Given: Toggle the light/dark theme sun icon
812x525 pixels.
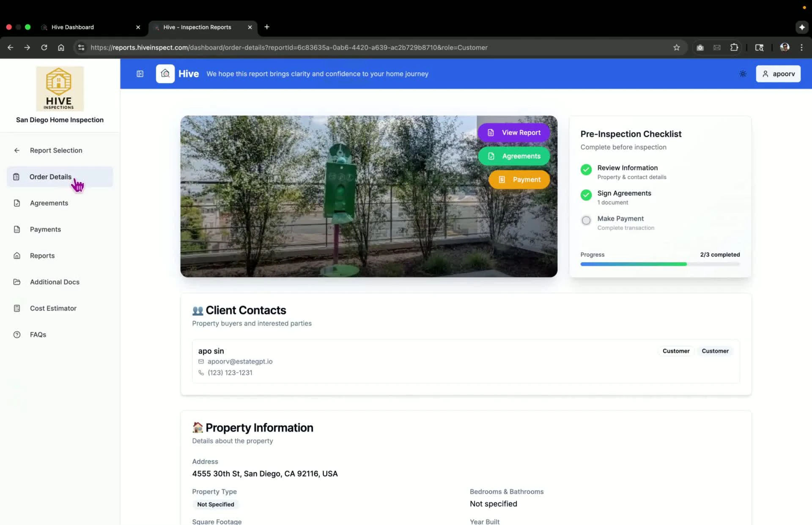Looking at the screenshot, I should click(743, 74).
